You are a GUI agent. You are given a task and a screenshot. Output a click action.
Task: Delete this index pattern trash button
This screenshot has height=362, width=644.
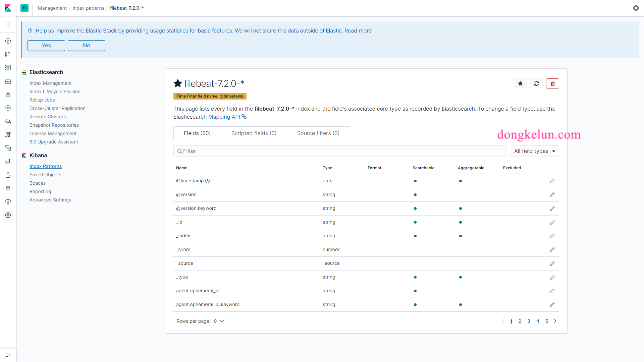[x=552, y=83]
